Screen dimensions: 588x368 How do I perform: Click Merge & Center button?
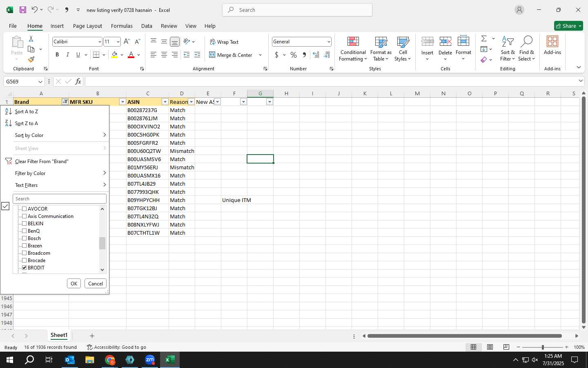[231, 55]
